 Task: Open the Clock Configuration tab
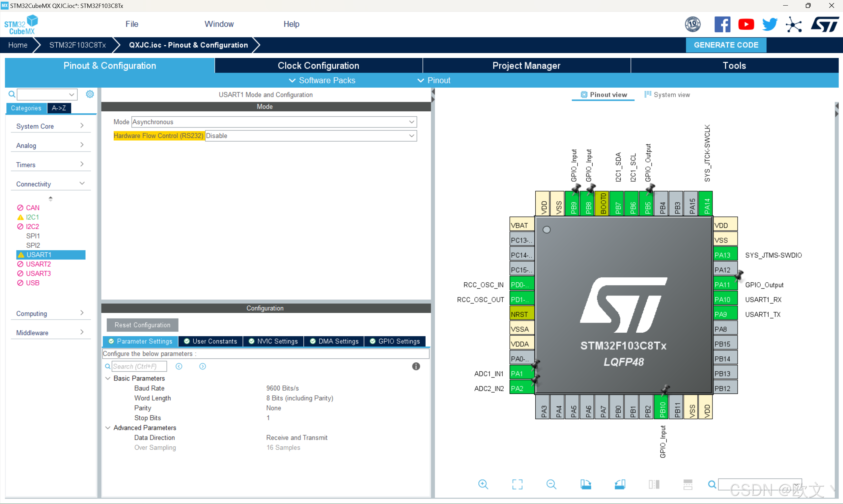318,66
